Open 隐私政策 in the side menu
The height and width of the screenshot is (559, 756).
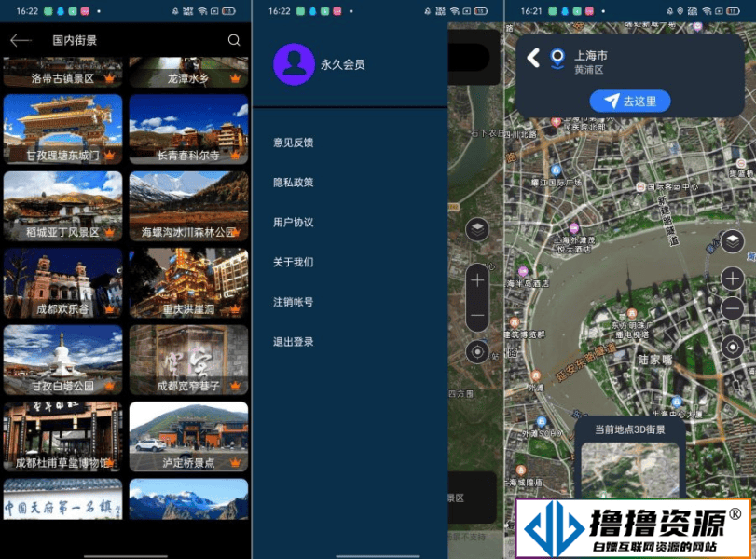293,183
